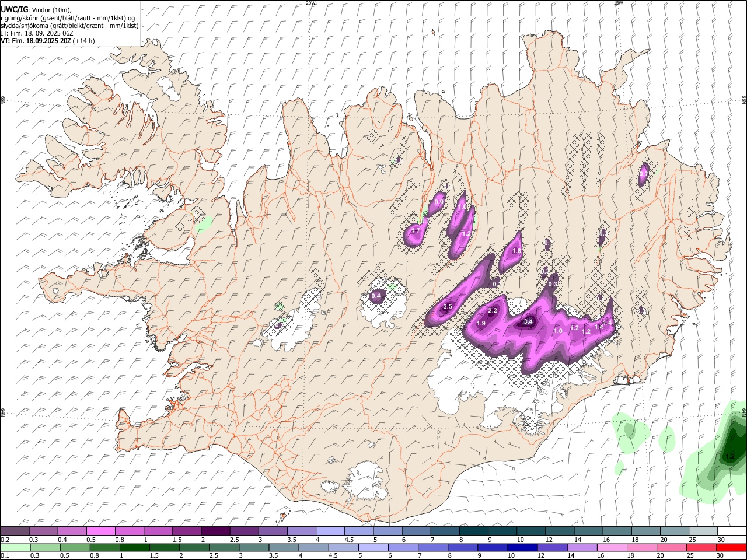Click the 3.4 peak snowfall value label
This screenshot has width=747, height=560.
coord(529,321)
